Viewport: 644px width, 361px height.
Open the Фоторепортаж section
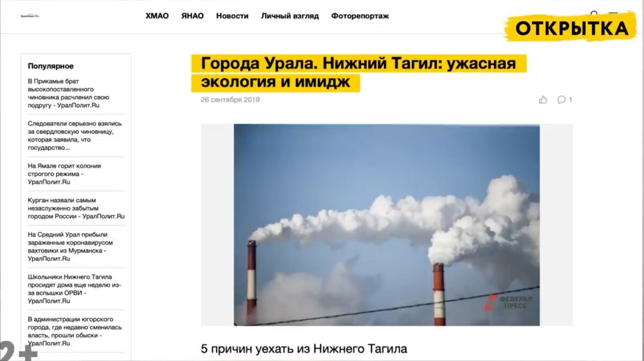360,16
